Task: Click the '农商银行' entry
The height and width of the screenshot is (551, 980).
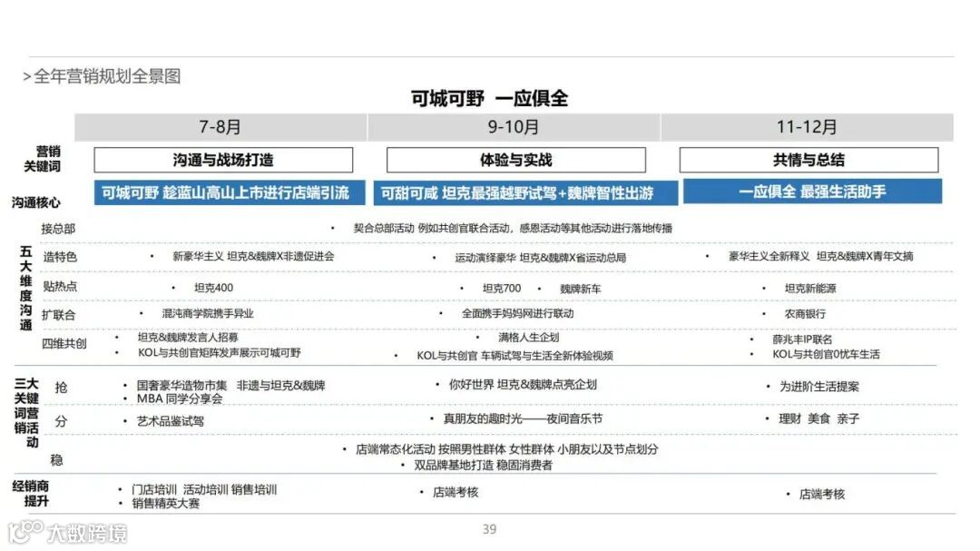Action: pos(805,314)
